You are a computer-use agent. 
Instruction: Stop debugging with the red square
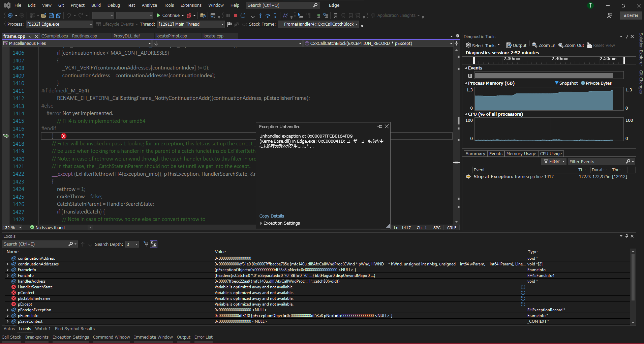(236, 16)
